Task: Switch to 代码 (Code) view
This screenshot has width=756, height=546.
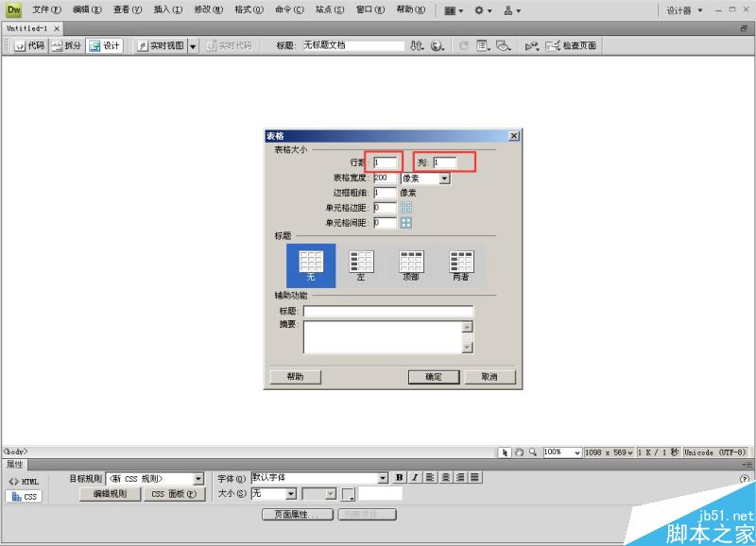Action: click(x=29, y=45)
